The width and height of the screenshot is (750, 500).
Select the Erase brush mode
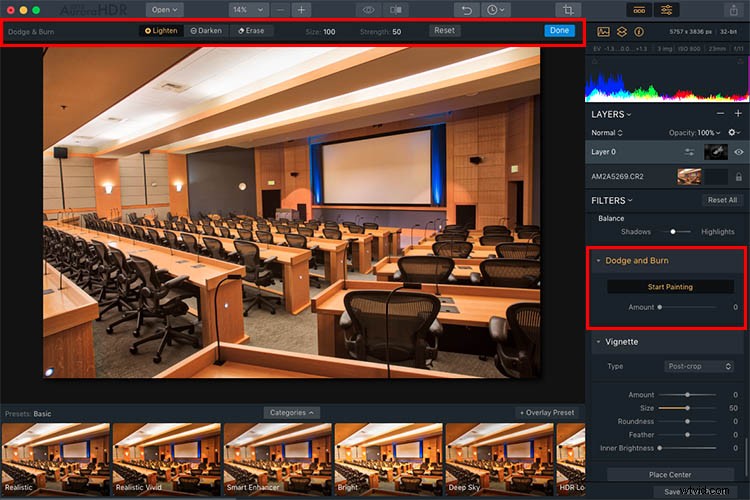(x=252, y=31)
